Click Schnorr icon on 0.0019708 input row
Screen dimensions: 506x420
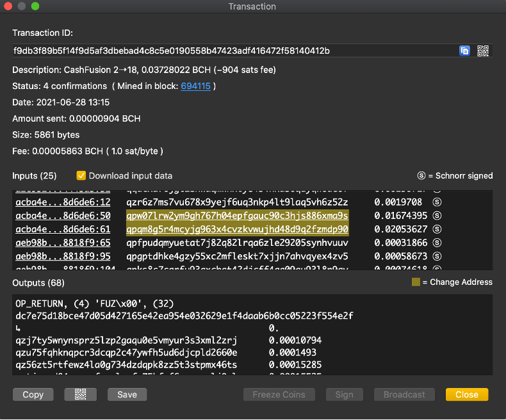[x=437, y=202]
